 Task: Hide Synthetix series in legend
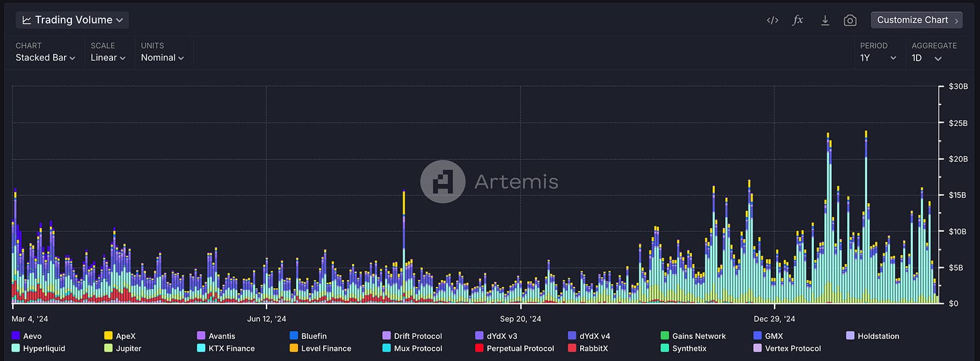(x=684, y=349)
